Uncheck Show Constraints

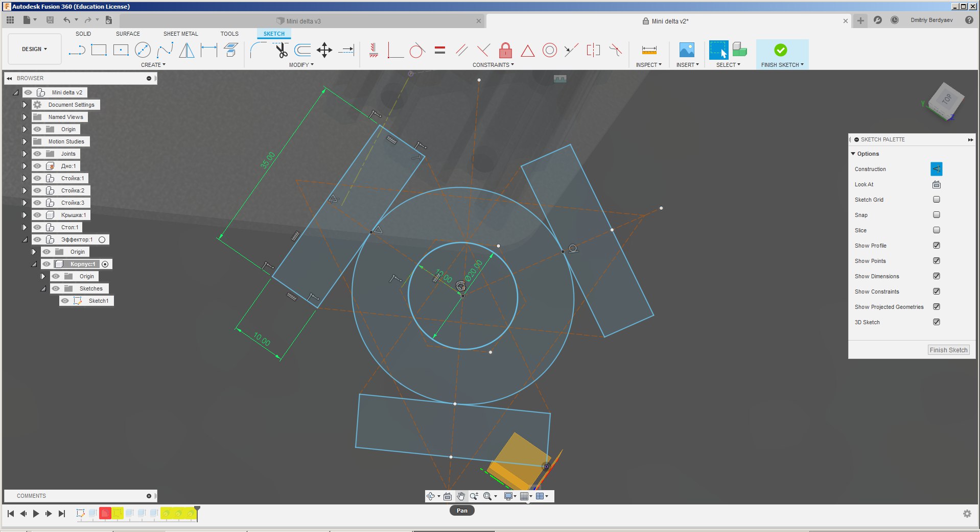point(936,292)
